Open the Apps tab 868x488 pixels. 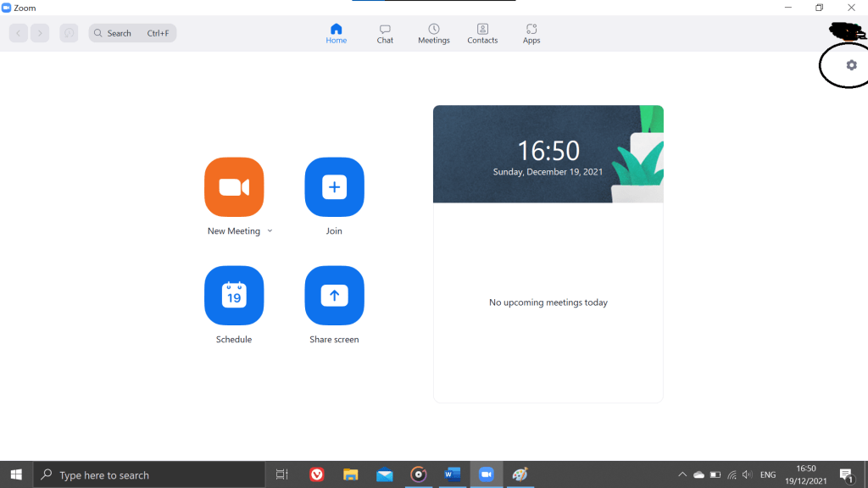click(531, 34)
